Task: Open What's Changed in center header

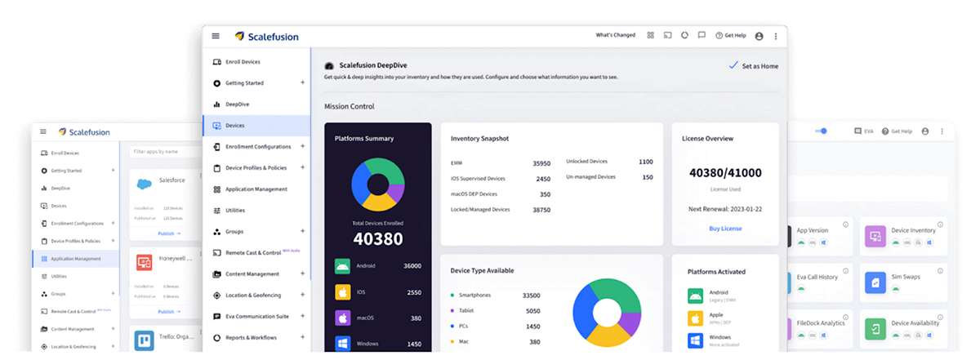Action: tap(616, 36)
